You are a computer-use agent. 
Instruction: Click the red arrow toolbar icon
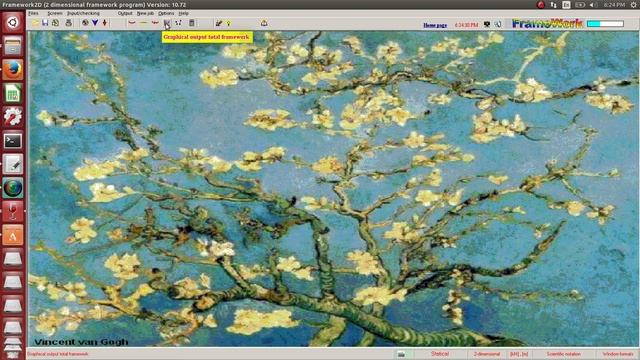(104, 23)
